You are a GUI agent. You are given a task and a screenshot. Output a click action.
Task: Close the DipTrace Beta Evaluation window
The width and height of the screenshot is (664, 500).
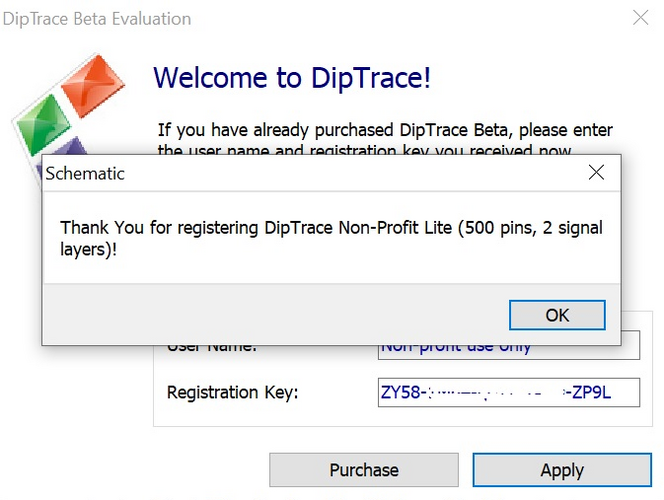(640, 18)
